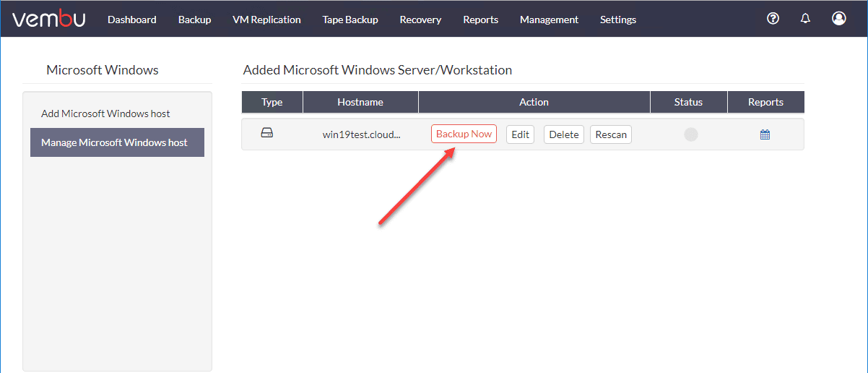Click the Vembu logo
868x373 pixels.
tap(48, 20)
